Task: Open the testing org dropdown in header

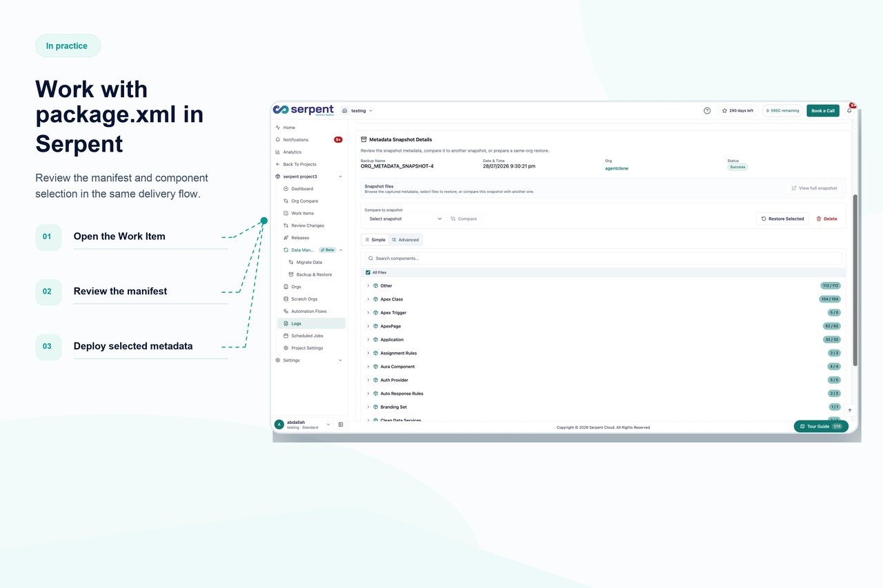Action: (357, 110)
